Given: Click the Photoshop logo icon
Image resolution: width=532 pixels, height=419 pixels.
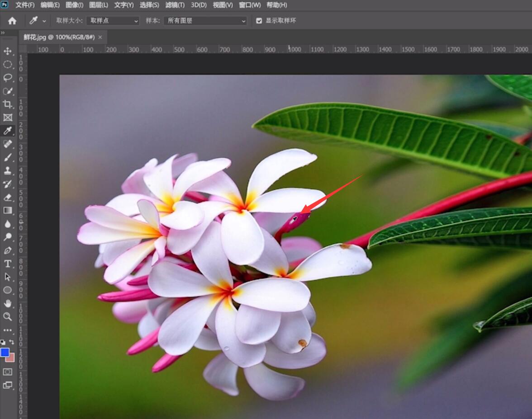Looking at the screenshot, I should [5, 5].
